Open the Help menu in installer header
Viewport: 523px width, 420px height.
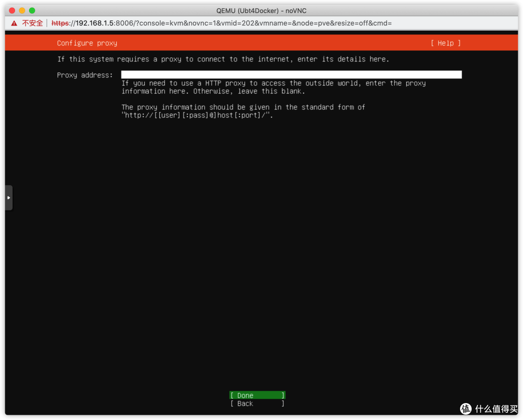[x=446, y=43]
